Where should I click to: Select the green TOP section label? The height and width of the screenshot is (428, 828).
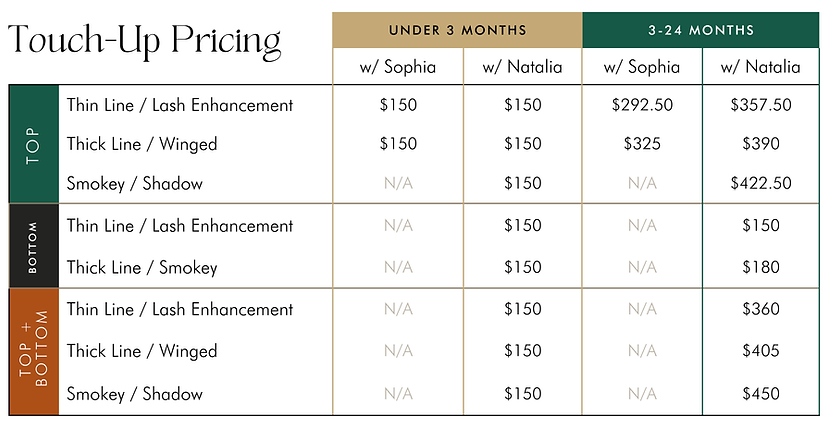[x=34, y=144]
